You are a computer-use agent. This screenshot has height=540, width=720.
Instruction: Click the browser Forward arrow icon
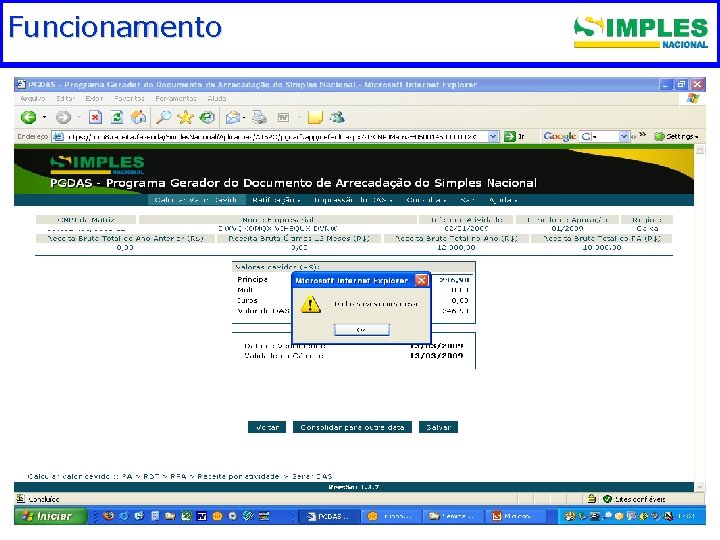click(x=63, y=118)
